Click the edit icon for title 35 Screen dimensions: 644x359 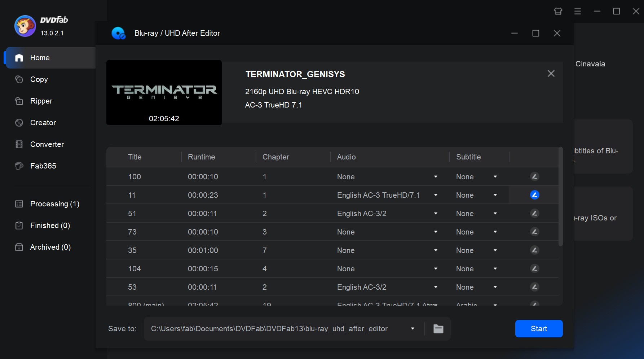pyautogui.click(x=534, y=250)
